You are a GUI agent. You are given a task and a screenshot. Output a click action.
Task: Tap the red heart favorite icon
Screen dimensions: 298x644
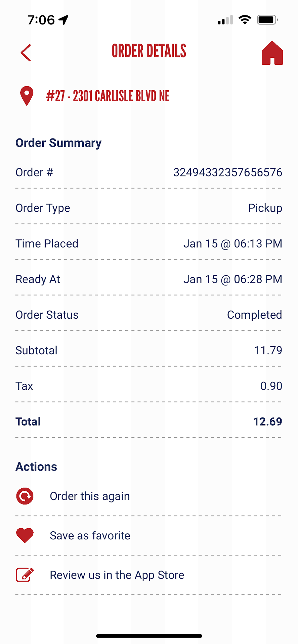point(25,535)
